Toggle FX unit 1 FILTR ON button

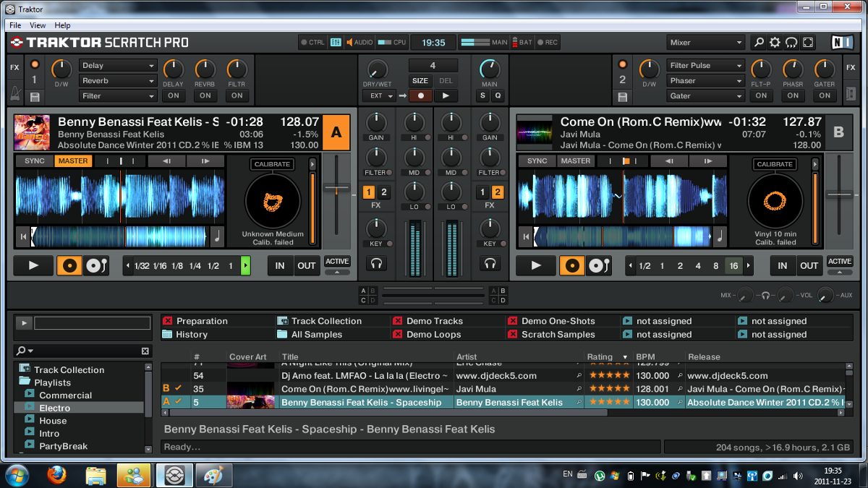point(237,95)
